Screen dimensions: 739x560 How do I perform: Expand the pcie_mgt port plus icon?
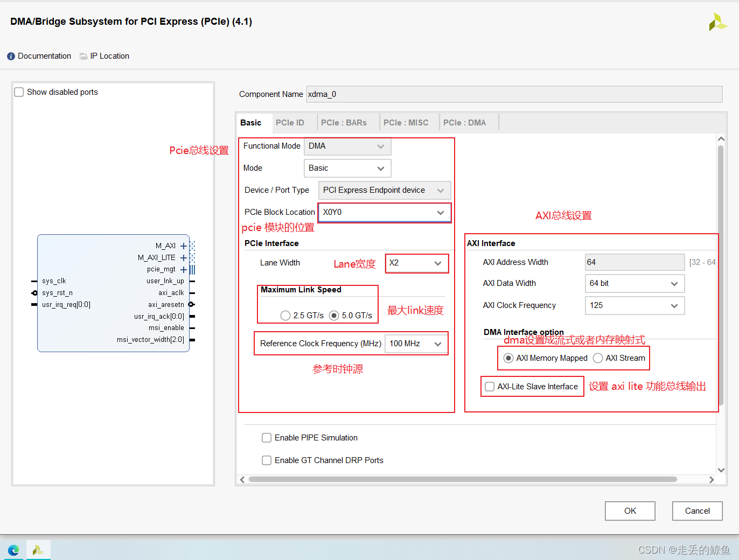184,270
